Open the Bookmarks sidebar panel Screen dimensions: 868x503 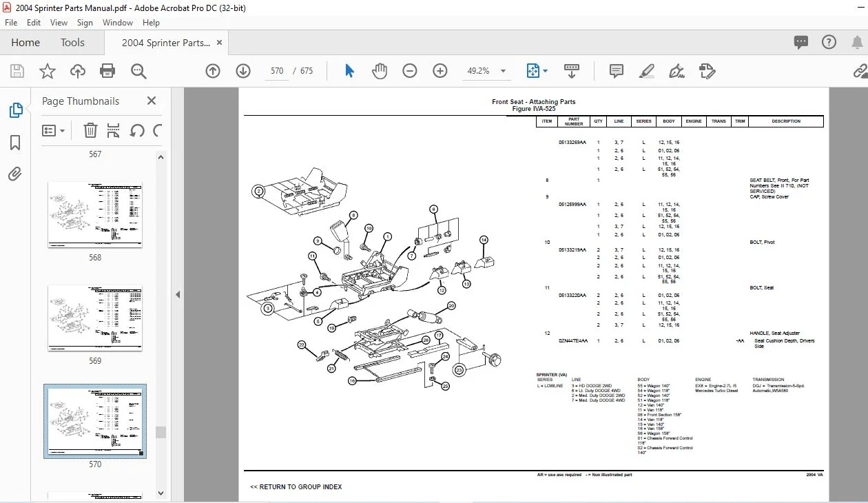tap(15, 143)
